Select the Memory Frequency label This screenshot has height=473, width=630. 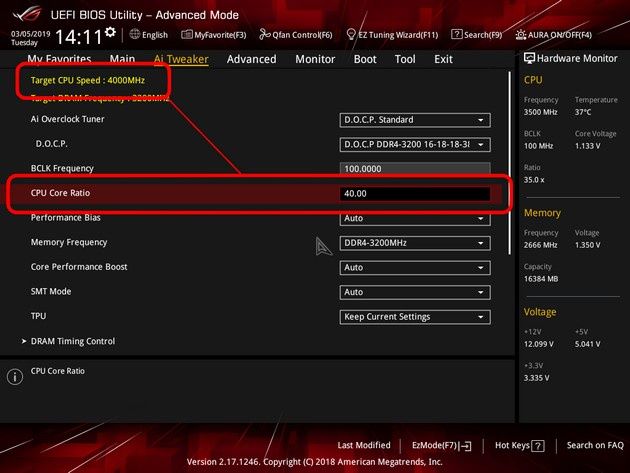(69, 242)
